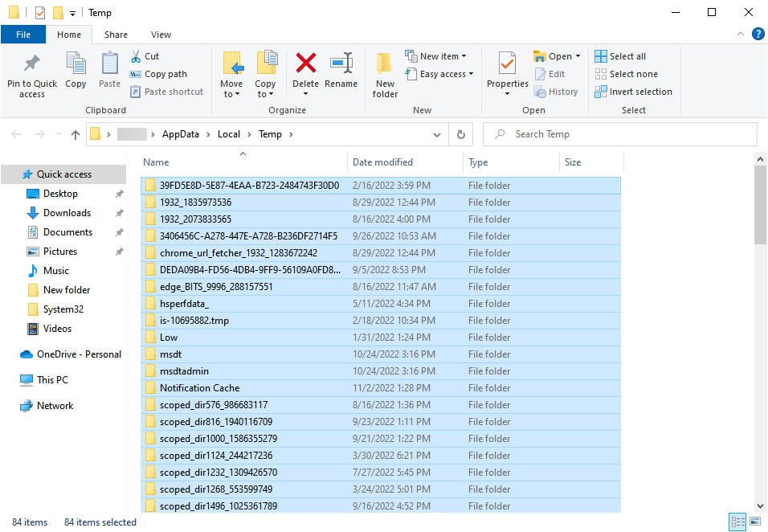Click Copy path in Clipboard group
The width and height of the screenshot is (768, 532).
(x=158, y=74)
